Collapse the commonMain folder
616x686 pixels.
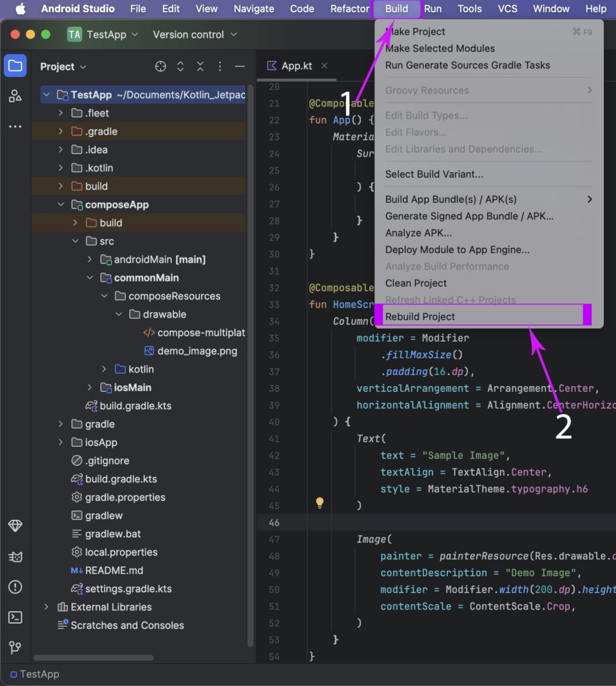pos(90,278)
